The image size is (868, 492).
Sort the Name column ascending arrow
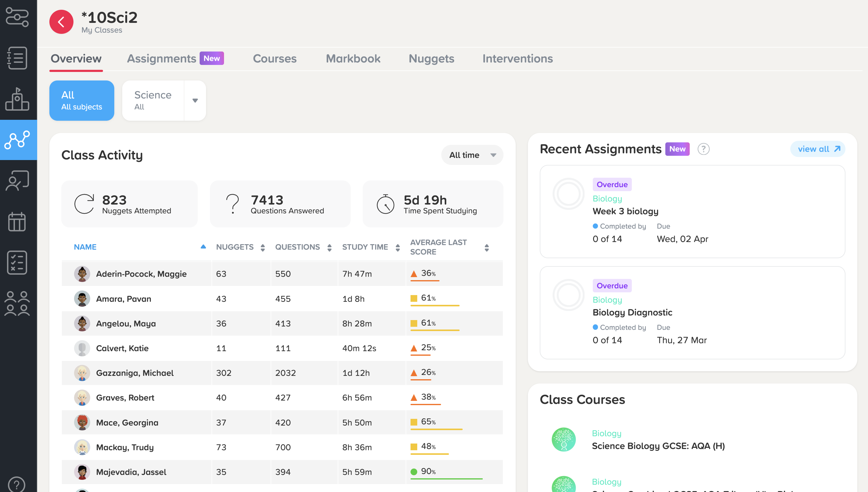[203, 247]
